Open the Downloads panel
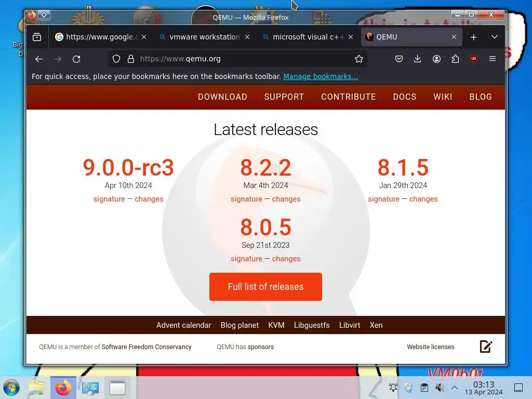The width and height of the screenshot is (532, 399). pos(418,59)
